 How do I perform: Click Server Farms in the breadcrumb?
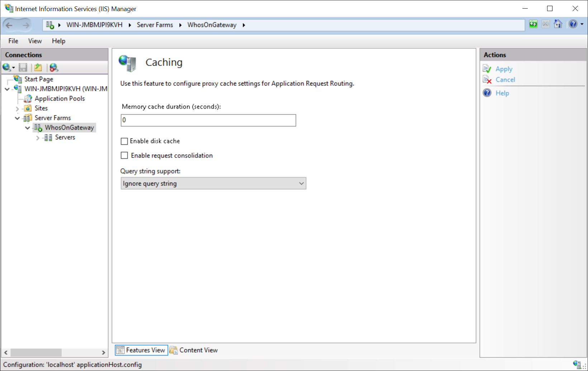[x=155, y=25]
